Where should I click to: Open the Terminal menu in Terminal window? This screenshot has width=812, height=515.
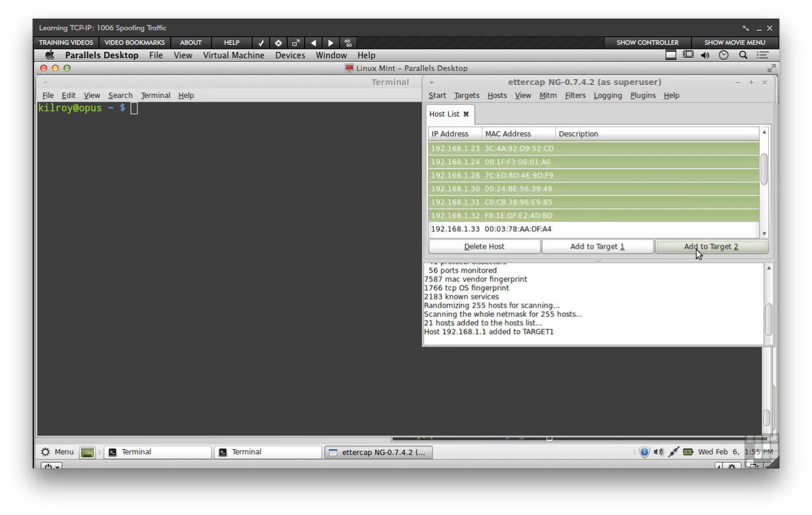tap(156, 96)
